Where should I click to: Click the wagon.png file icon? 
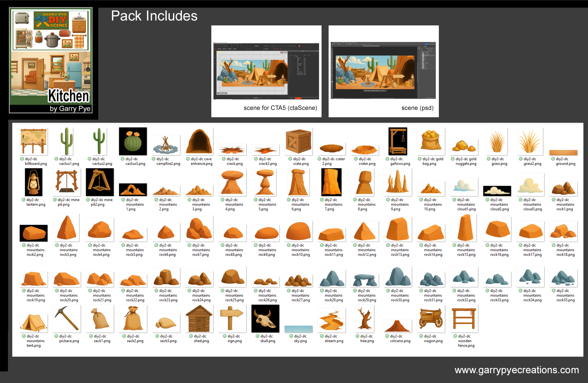pos(431,319)
